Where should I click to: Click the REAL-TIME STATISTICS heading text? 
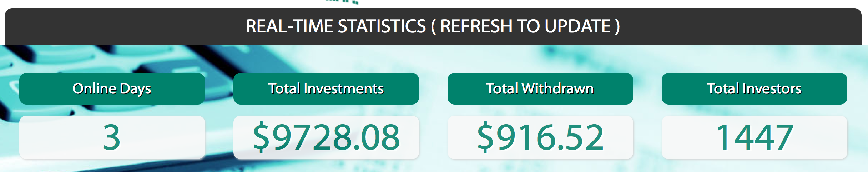pyautogui.click(x=335, y=26)
